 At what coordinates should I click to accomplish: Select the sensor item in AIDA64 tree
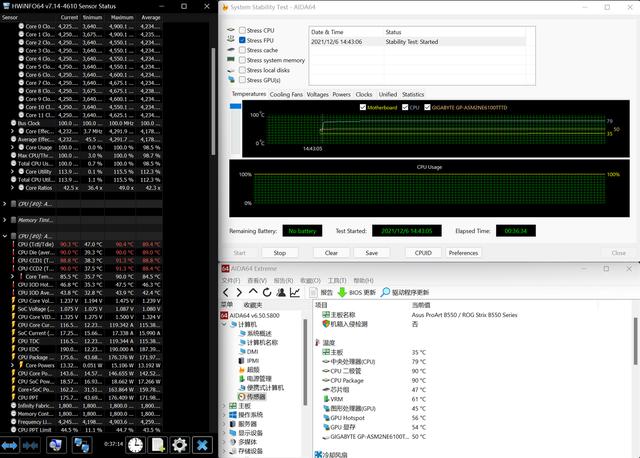pos(252,397)
